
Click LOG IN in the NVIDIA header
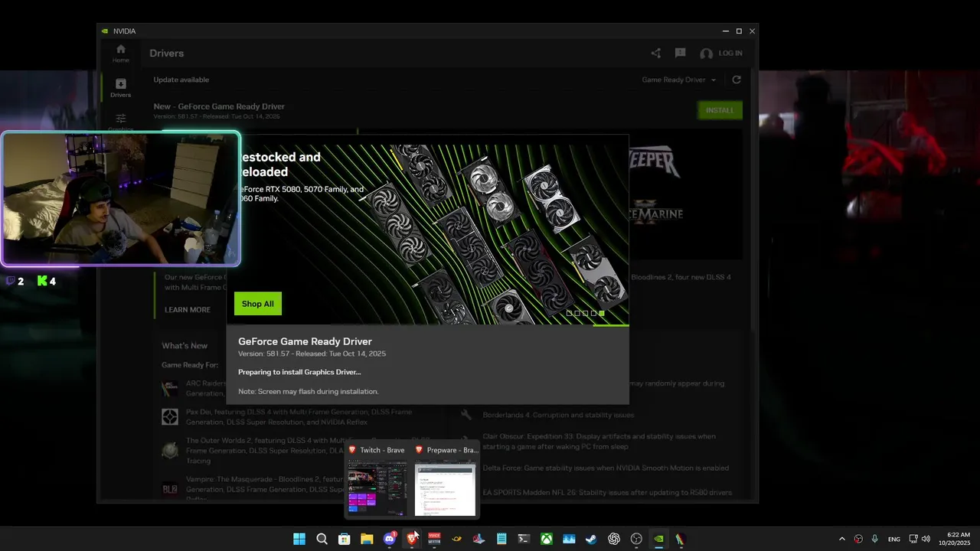[730, 54]
